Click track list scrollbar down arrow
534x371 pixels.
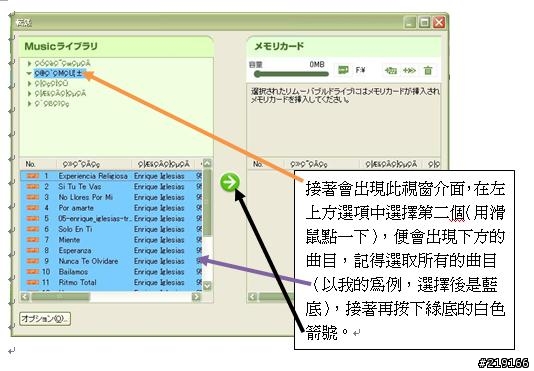(x=207, y=286)
